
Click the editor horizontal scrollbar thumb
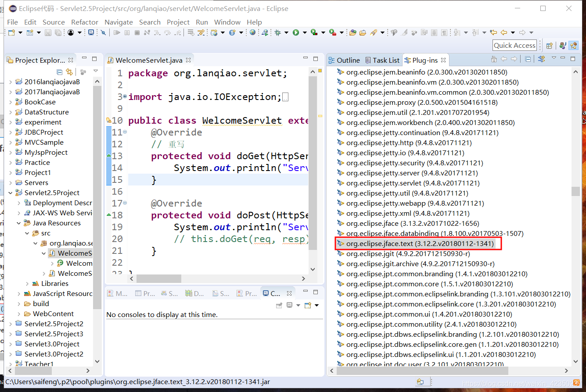(158, 278)
